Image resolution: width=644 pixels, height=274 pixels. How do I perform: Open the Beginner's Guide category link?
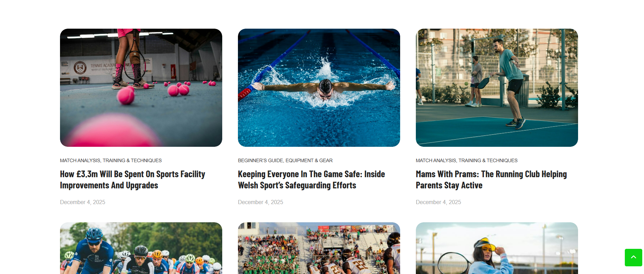coord(260,160)
